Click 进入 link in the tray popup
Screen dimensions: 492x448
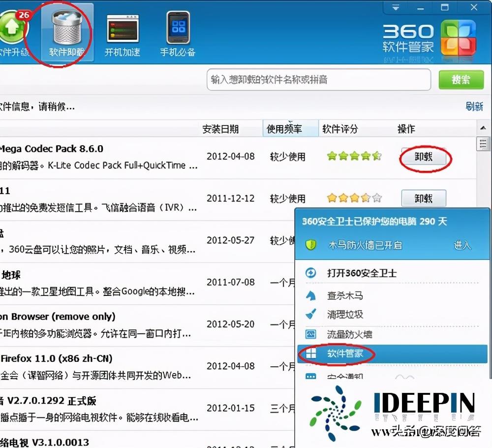pyautogui.click(x=462, y=245)
